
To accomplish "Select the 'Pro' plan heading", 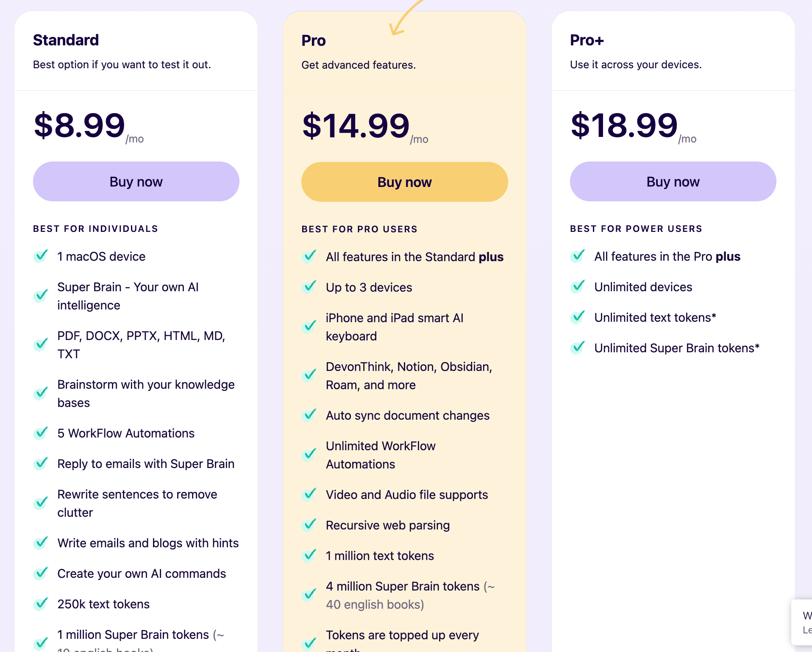I will [x=313, y=40].
